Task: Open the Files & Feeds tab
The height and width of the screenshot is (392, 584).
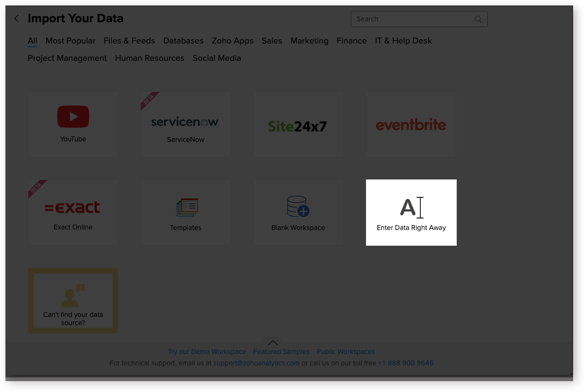Action: tap(129, 41)
